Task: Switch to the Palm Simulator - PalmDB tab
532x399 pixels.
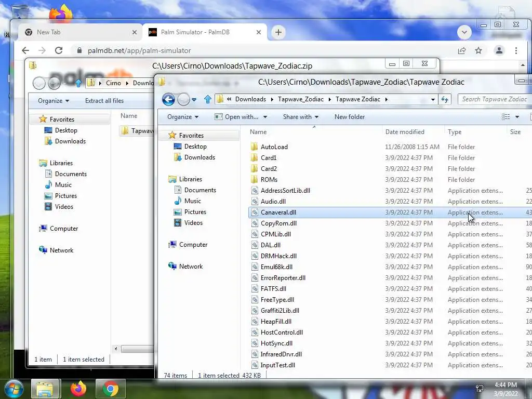Action: 205,32
